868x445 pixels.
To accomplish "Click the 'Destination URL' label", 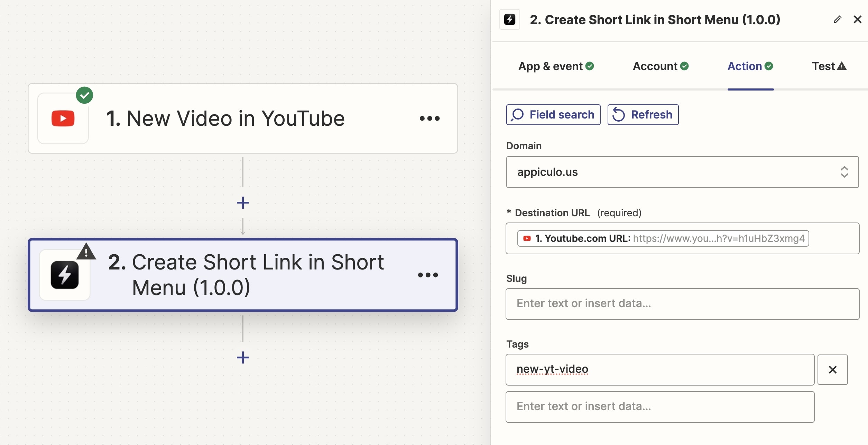I will (x=552, y=213).
